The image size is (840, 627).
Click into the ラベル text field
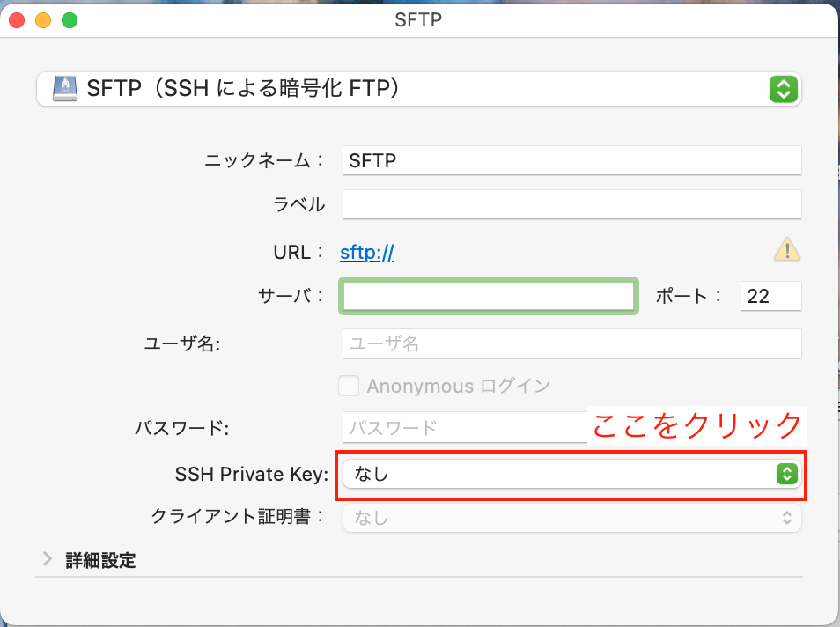pos(571,204)
